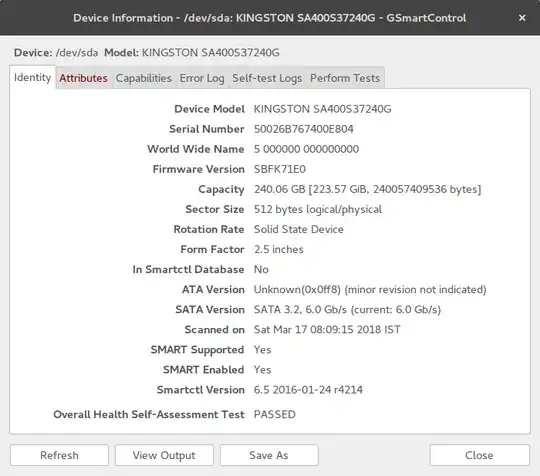The height and width of the screenshot is (476, 540).
Task: Select firmware version SBFK71E0
Action: point(280,169)
